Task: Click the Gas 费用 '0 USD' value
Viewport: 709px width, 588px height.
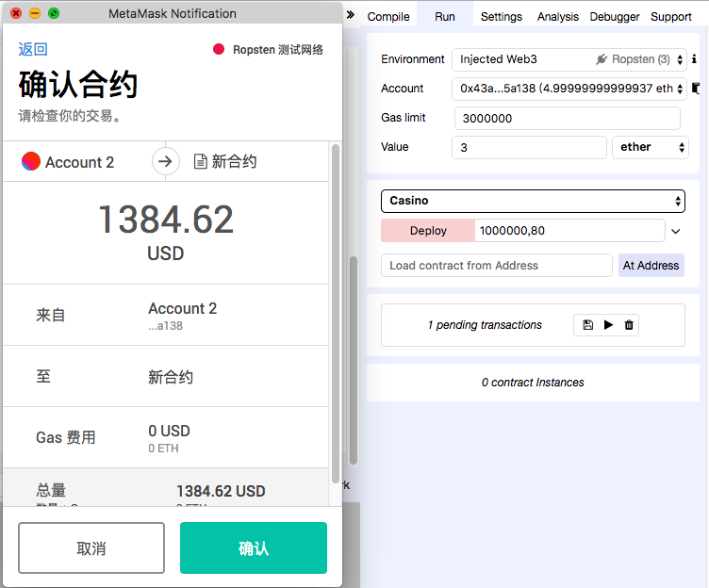Action: (x=169, y=431)
